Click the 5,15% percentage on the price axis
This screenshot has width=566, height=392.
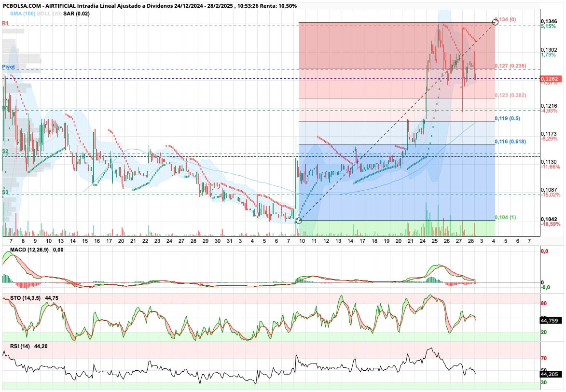click(548, 27)
